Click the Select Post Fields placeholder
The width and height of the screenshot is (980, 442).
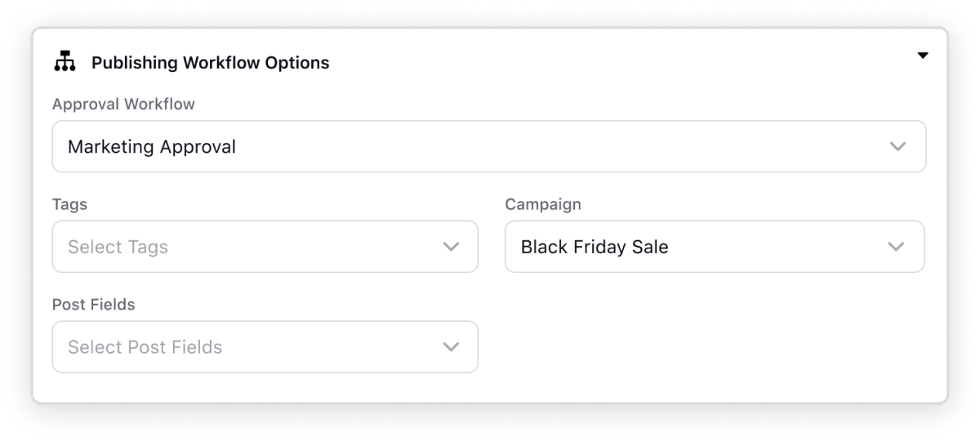pyautogui.click(x=145, y=346)
